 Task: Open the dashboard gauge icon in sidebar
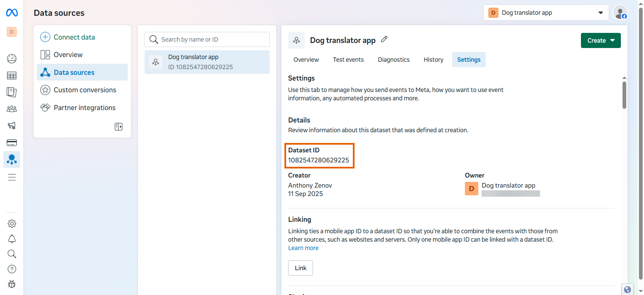tap(12, 59)
